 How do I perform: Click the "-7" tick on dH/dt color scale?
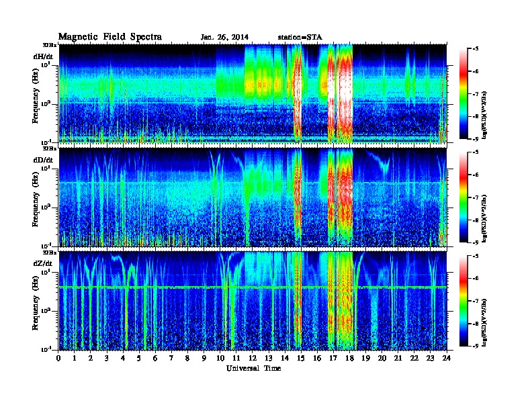point(475,94)
